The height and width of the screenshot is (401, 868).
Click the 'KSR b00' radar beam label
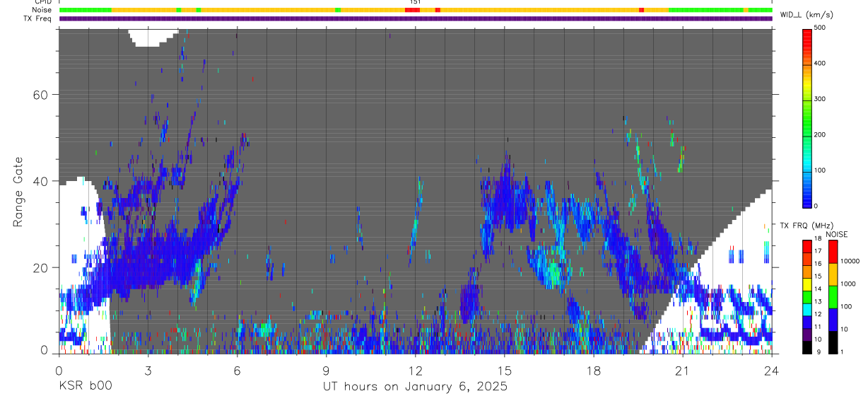point(85,386)
